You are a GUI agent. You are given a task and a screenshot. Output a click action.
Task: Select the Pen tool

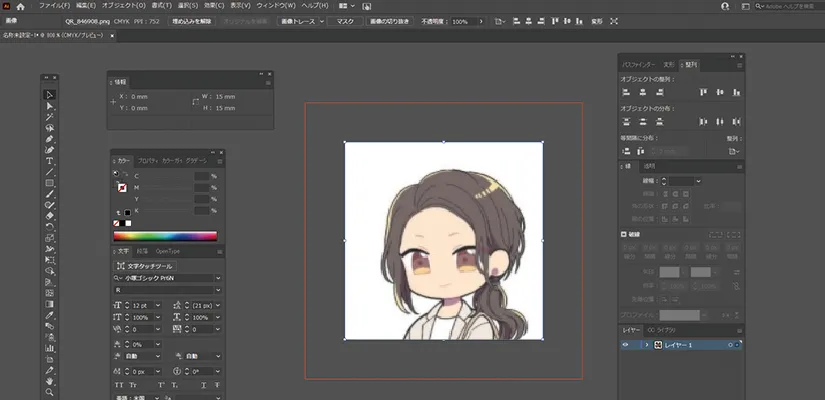pos(49,139)
